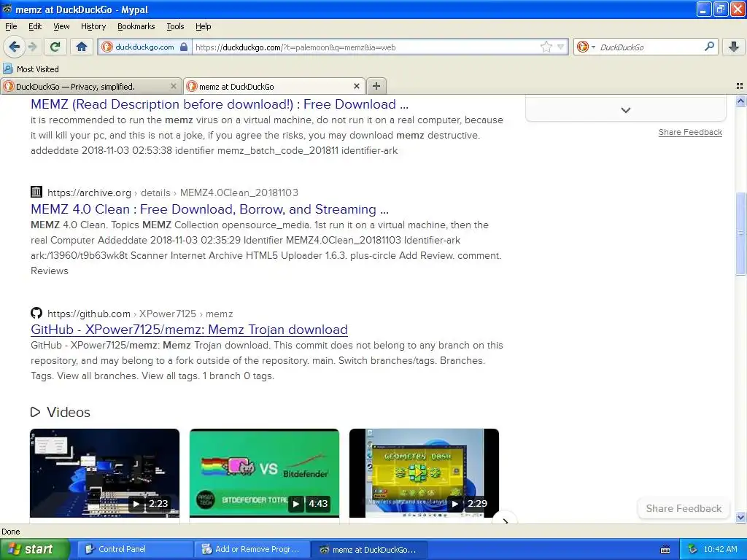Open the Tools menu
The height and width of the screenshot is (560, 747).
tap(175, 26)
